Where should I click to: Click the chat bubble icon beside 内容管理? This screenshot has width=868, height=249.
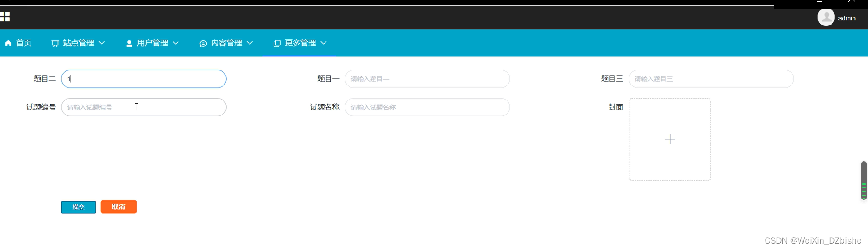tap(203, 43)
